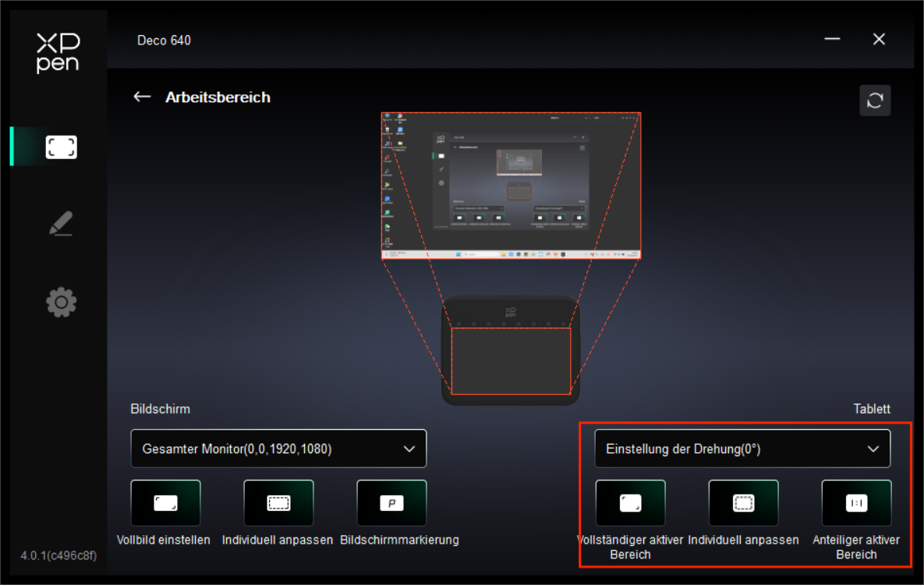Click the Arbeitsbereich heading text
This screenshot has width=924, height=585.
click(218, 97)
